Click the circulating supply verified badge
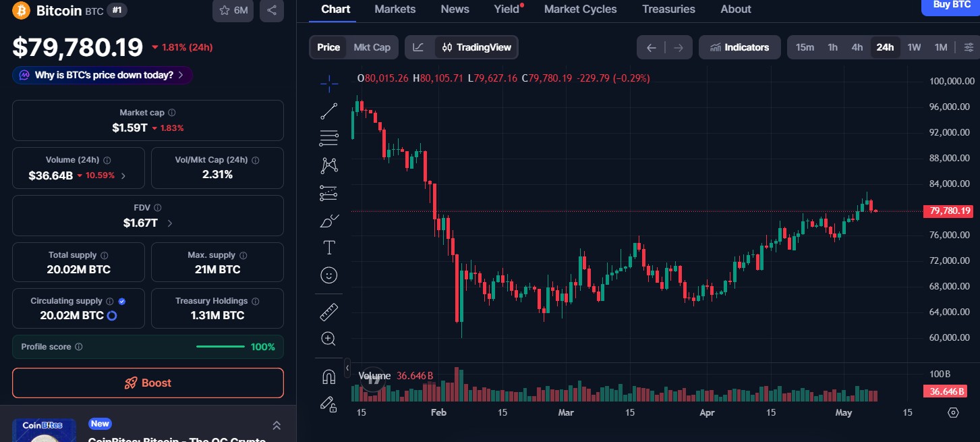Image resolution: width=980 pixels, height=442 pixels. (x=122, y=301)
